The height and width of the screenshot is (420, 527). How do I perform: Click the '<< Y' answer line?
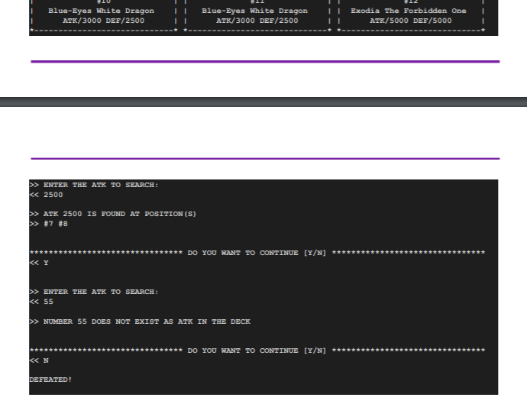39,263
